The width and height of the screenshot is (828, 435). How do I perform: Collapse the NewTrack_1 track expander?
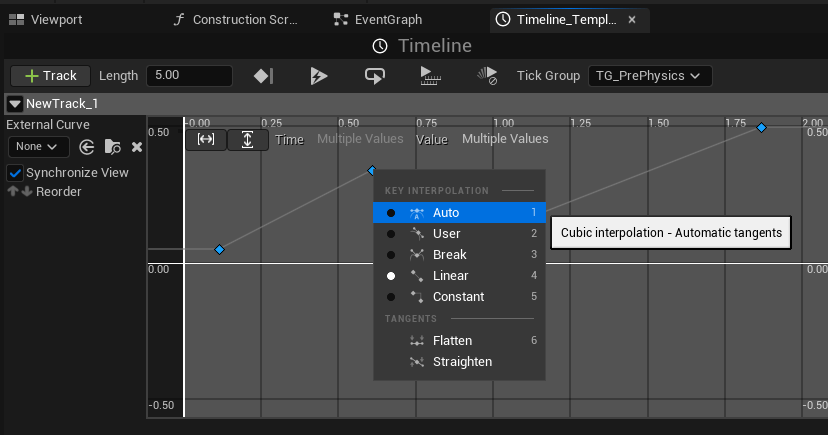click(x=15, y=104)
